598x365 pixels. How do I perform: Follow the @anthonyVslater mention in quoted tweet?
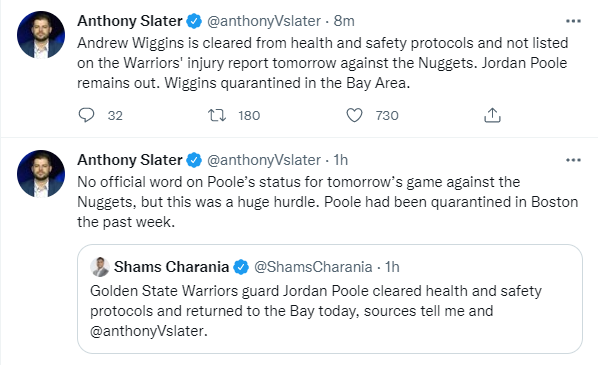[147, 331]
